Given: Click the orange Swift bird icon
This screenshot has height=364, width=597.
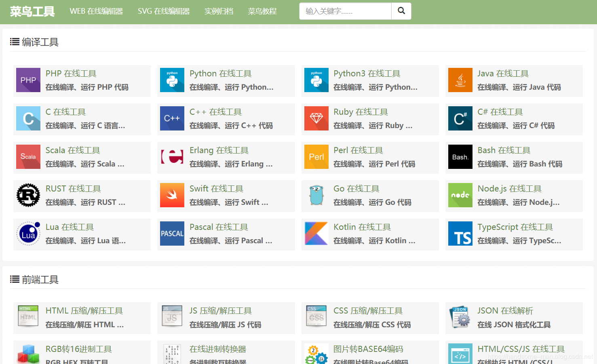Looking at the screenshot, I should (172, 195).
